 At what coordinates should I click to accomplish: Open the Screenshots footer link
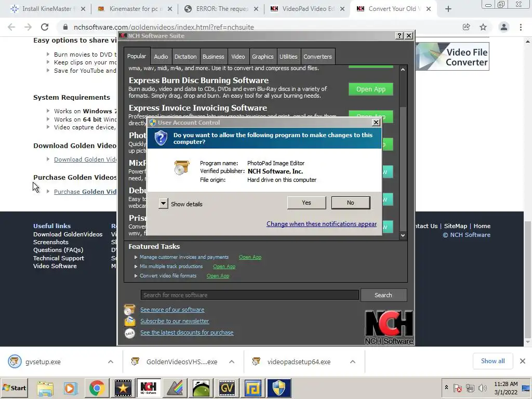pos(51,242)
